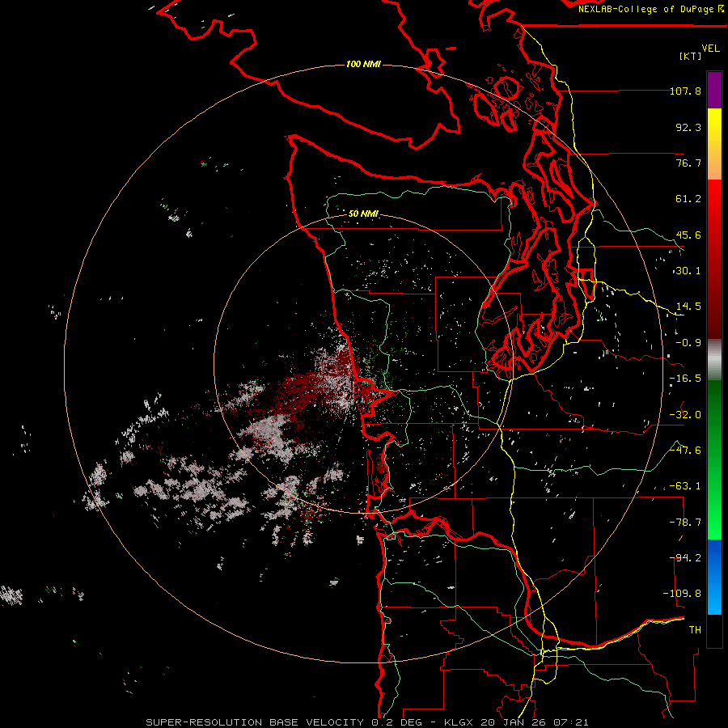Click the blue segment of velocity color bar
Image resolution: width=728 pixels, height=728 pixels.
click(x=714, y=577)
